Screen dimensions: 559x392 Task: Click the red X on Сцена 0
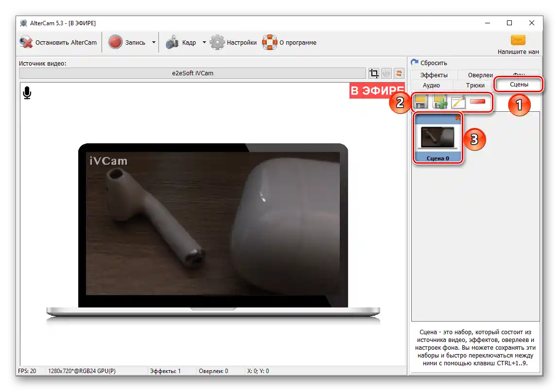tap(458, 117)
